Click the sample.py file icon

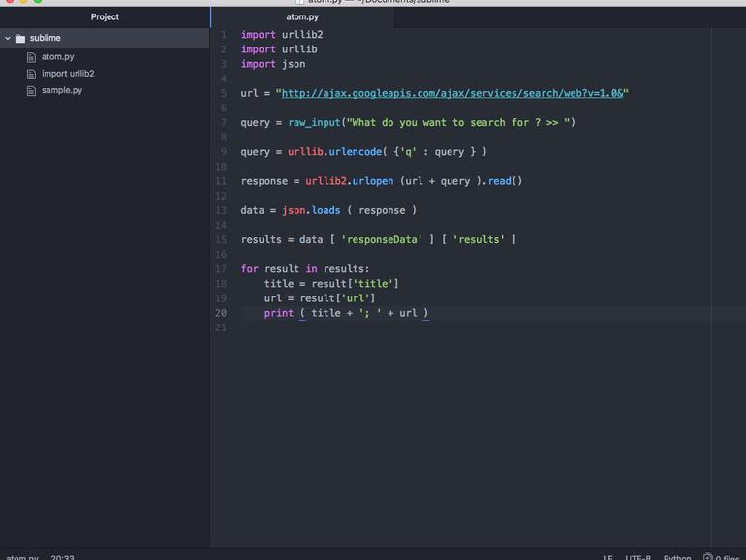tap(32, 90)
